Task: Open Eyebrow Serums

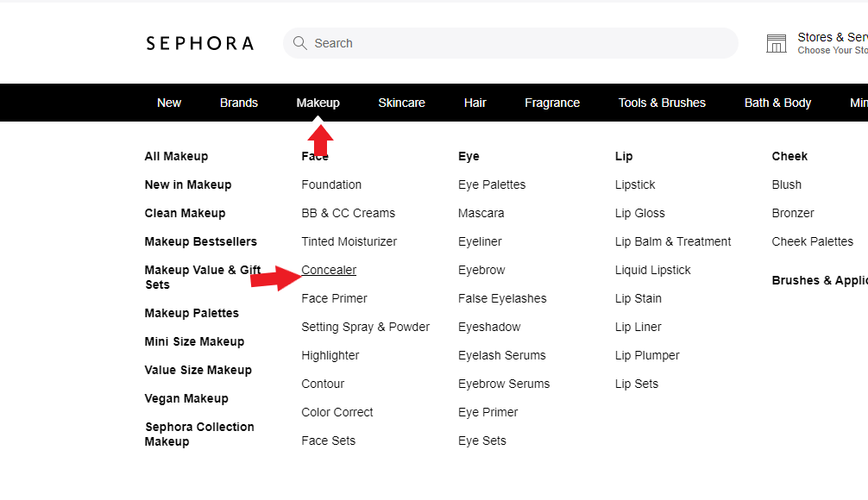Action: coord(504,384)
